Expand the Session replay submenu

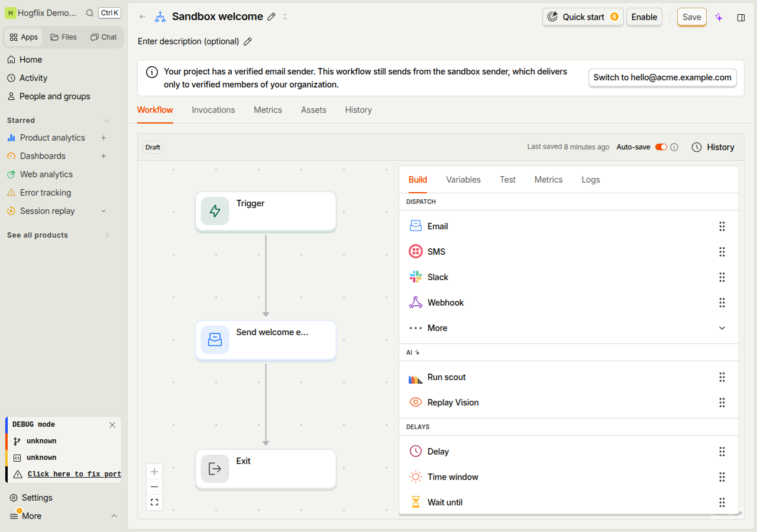tap(103, 211)
